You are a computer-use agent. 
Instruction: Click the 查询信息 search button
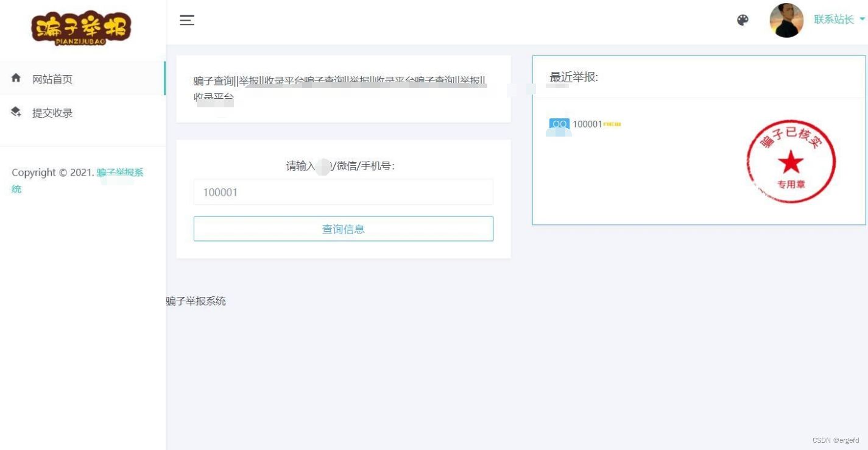(343, 229)
